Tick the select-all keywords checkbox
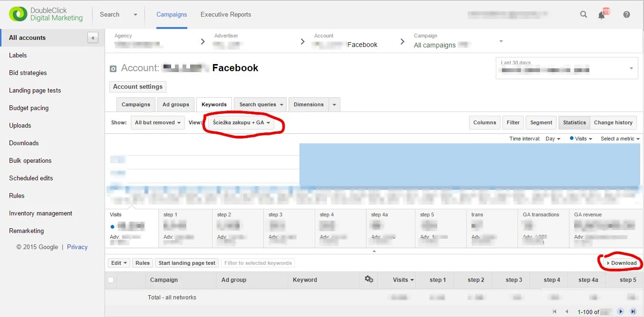Image resolution: width=644 pixels, height=317 pixels. pyautogui.click(x=111, y=280)
